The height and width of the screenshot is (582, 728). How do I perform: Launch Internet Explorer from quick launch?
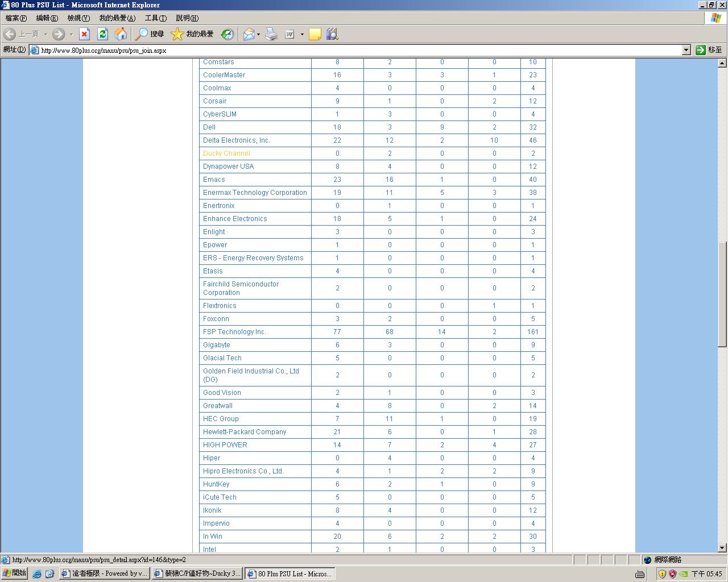pos(37,574)
